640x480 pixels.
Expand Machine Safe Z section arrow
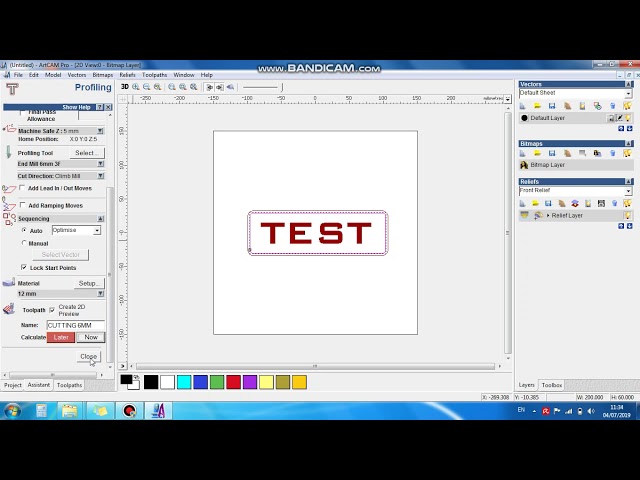(100, 131)
